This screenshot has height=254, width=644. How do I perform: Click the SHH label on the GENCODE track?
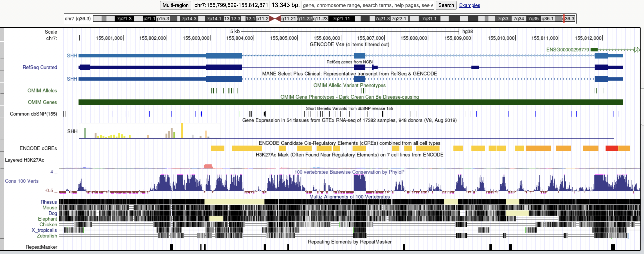coord(72,56)
